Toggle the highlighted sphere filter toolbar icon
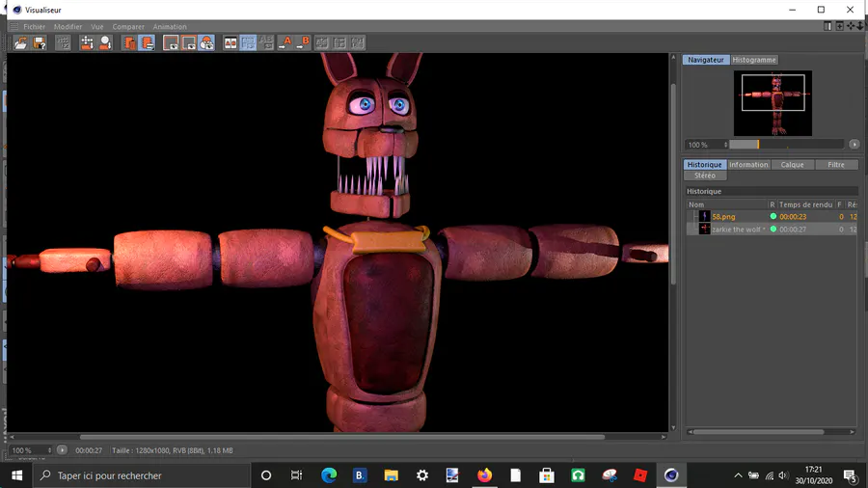The image size is (868, 488). pyautogui.click(x=206, y=43)
